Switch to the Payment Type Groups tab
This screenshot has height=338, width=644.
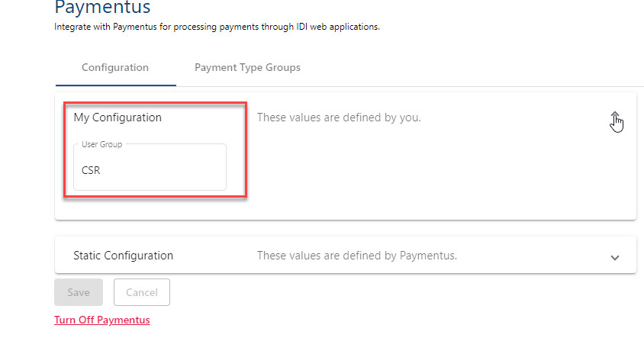(247, 67)
